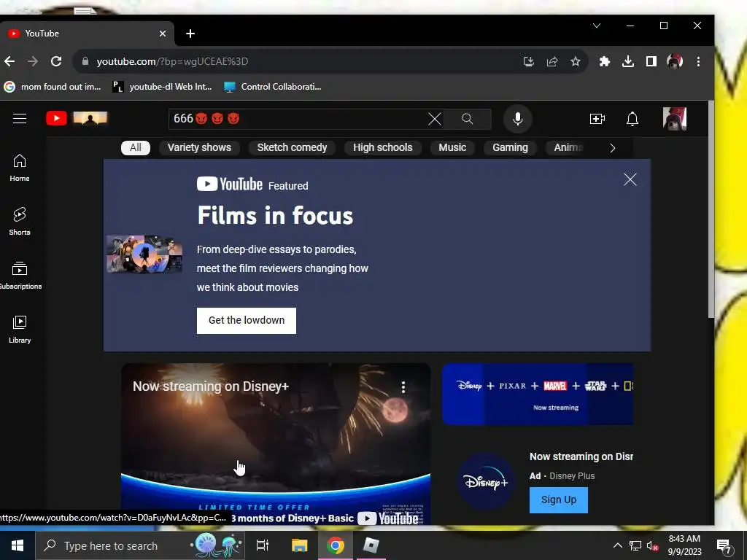Click the page vertical scrollbar
Viewport: 747px width, 560px height.
coord(711,209)
